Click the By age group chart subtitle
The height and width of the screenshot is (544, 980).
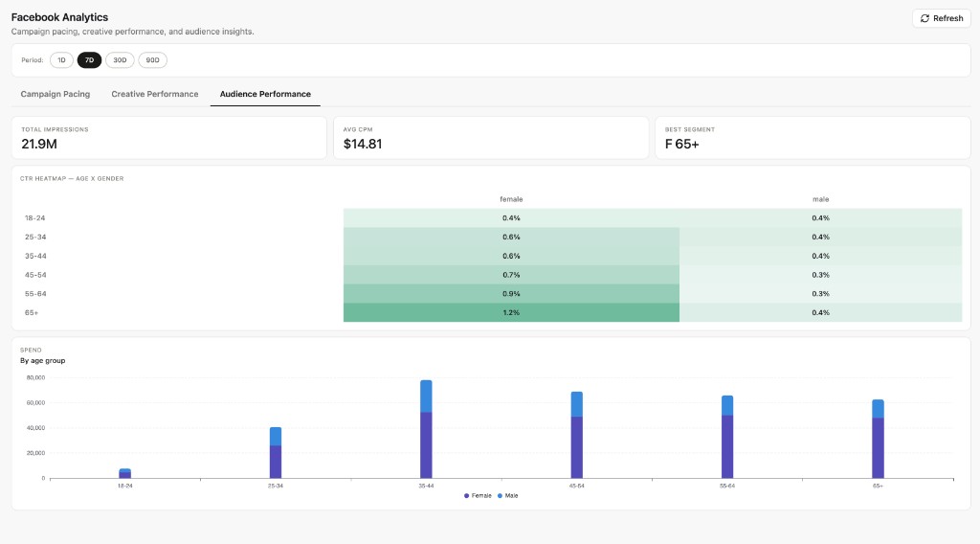pyautogui.click(x=42, y=361)
